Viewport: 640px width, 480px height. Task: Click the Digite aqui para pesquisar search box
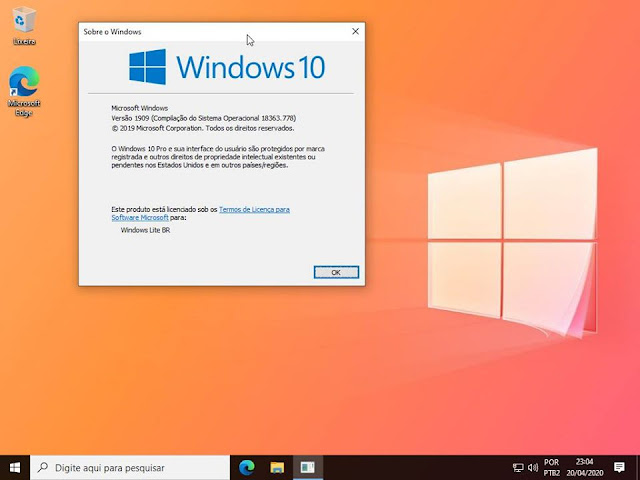click(x=130, y=468)
